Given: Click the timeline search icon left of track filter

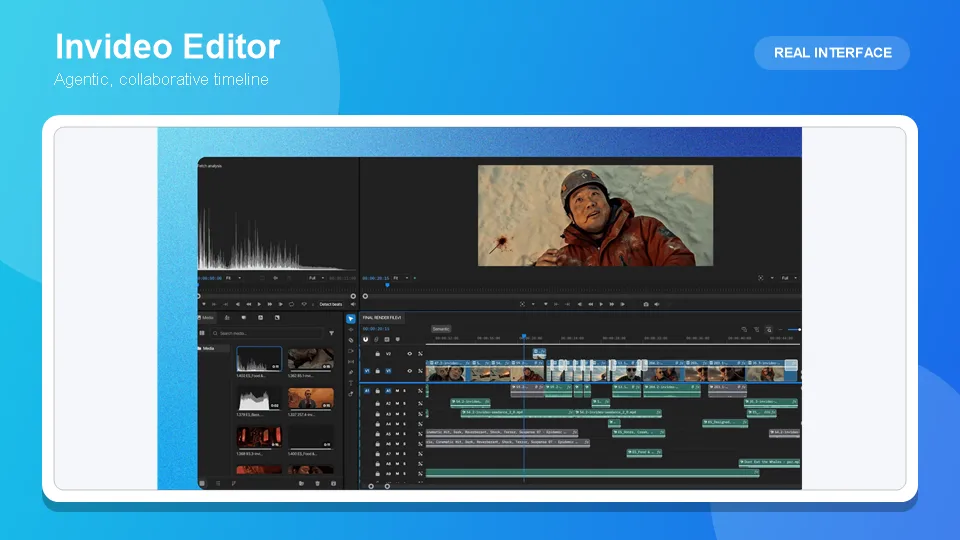Looking at the screenshot, I should pyautogui.click(x=744, y=329).
